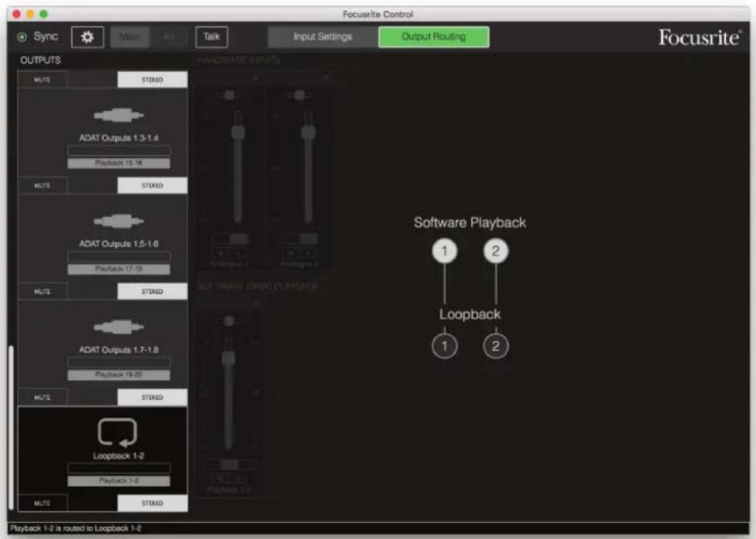Viewport: 756px width, 539px height.
Task: Toggle STEREO for Loopback 1-2
Action: pos(153,503)
